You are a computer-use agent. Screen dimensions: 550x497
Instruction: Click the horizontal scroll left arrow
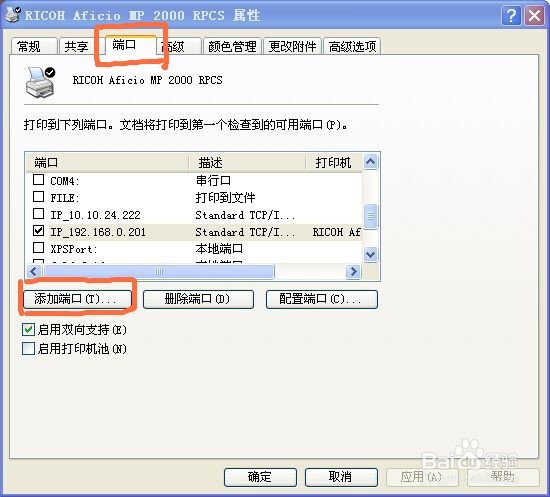pos(34,271)
